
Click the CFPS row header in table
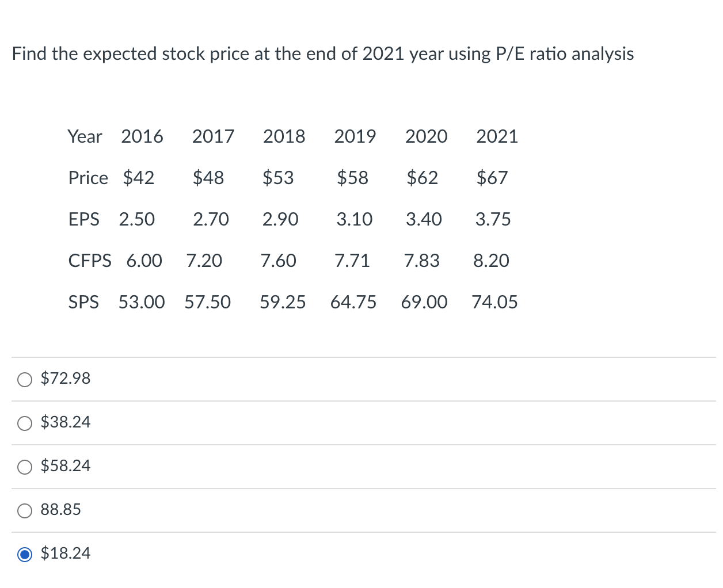[x=90, y=261]
